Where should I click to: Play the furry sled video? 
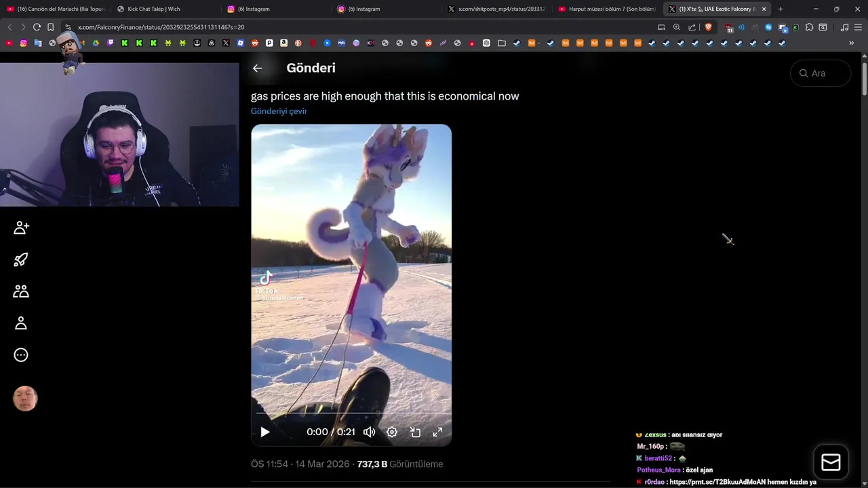click(265, 432)
